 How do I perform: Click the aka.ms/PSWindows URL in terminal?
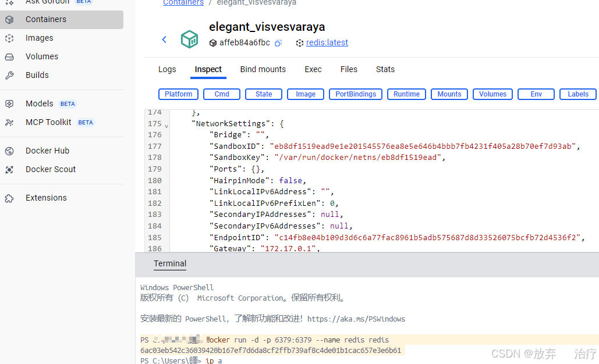356,319
